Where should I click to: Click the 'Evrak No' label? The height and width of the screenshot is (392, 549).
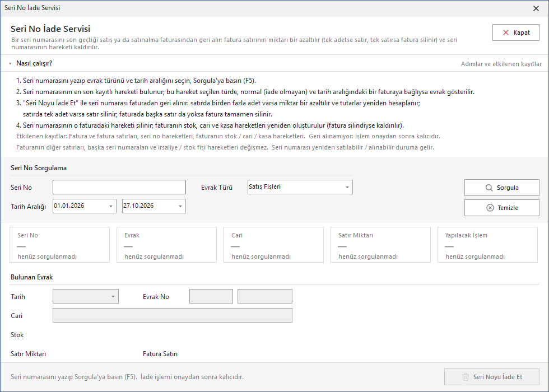click(x=156, y=297)
